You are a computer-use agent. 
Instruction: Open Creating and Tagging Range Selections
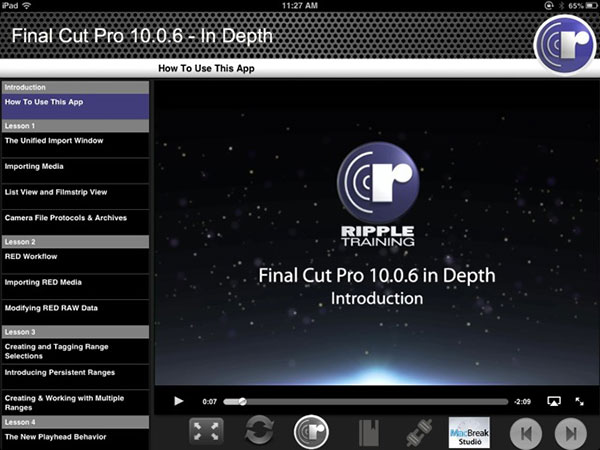(x=75, y=351)
